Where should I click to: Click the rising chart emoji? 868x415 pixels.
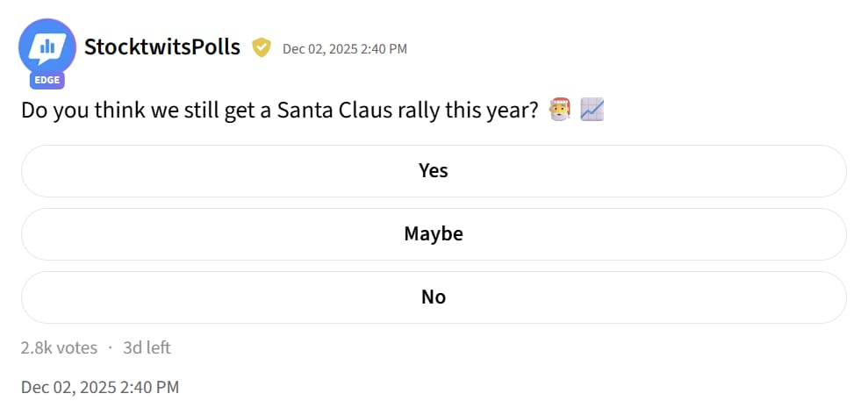pyautogui.click(x=592, y=111)
